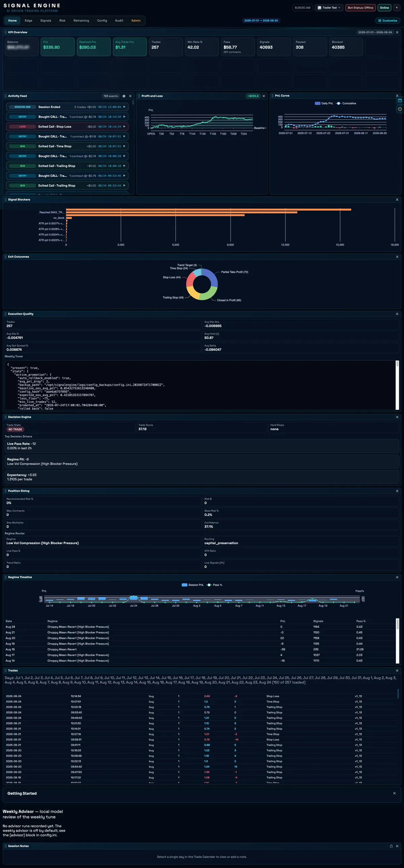Click the Activity Feed drag handle icon

5,96
